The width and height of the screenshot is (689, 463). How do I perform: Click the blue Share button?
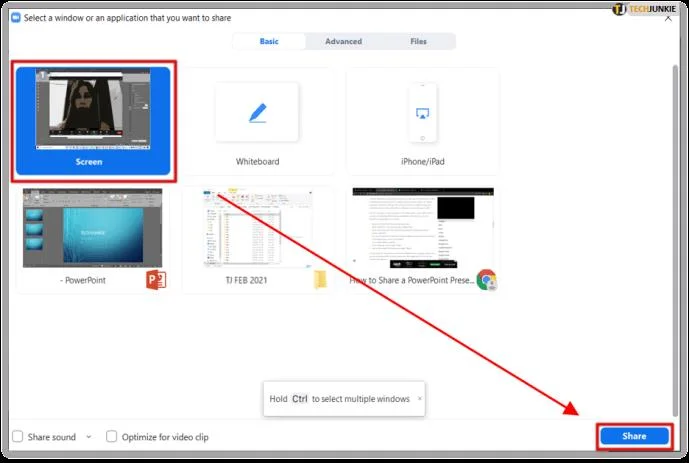(x=634, y=436)
